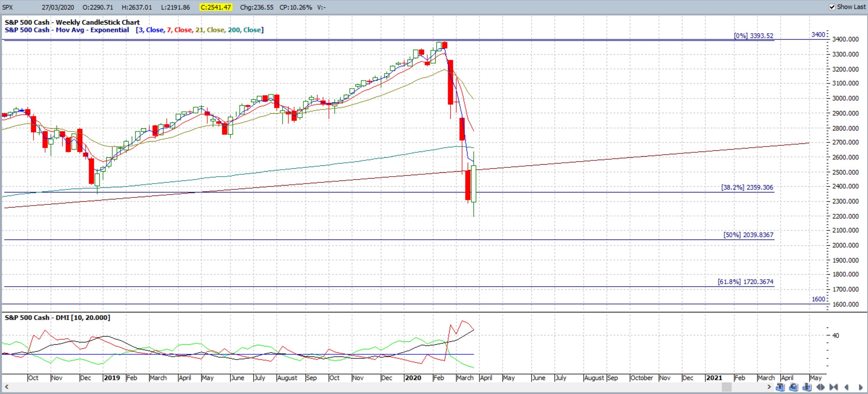Click the 2000.000 price axis label

click(x=845, y=245)
